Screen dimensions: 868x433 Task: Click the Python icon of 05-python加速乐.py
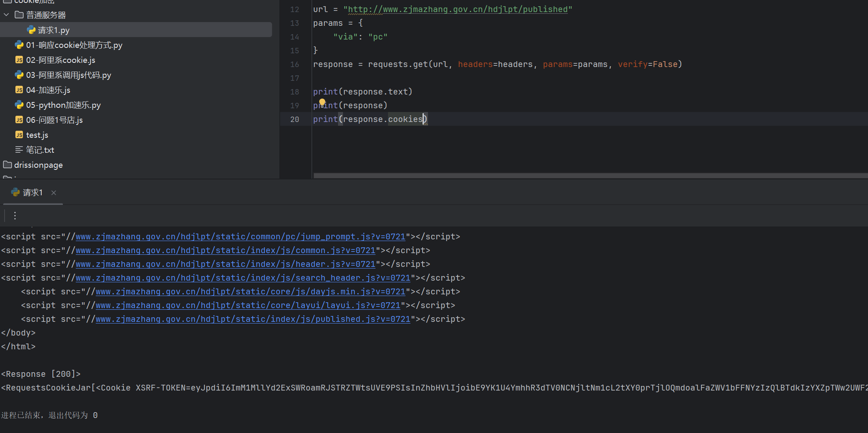tap(19, 105)
